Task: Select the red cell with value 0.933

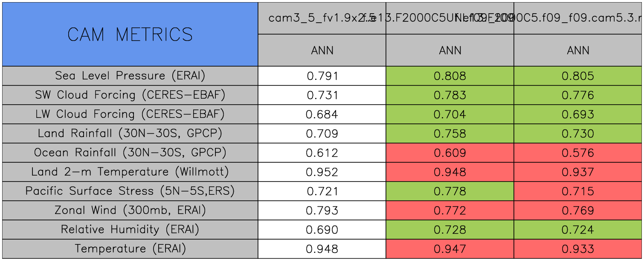Action: (578, 249)
